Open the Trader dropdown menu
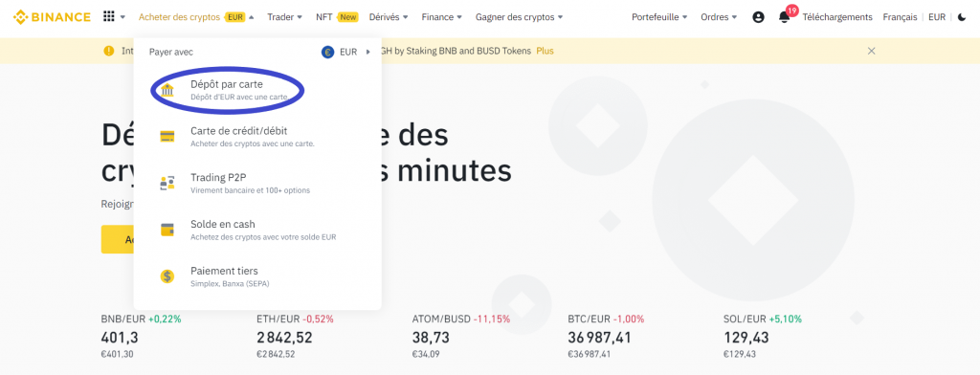The image size is (980, 375). coord(284,17)
